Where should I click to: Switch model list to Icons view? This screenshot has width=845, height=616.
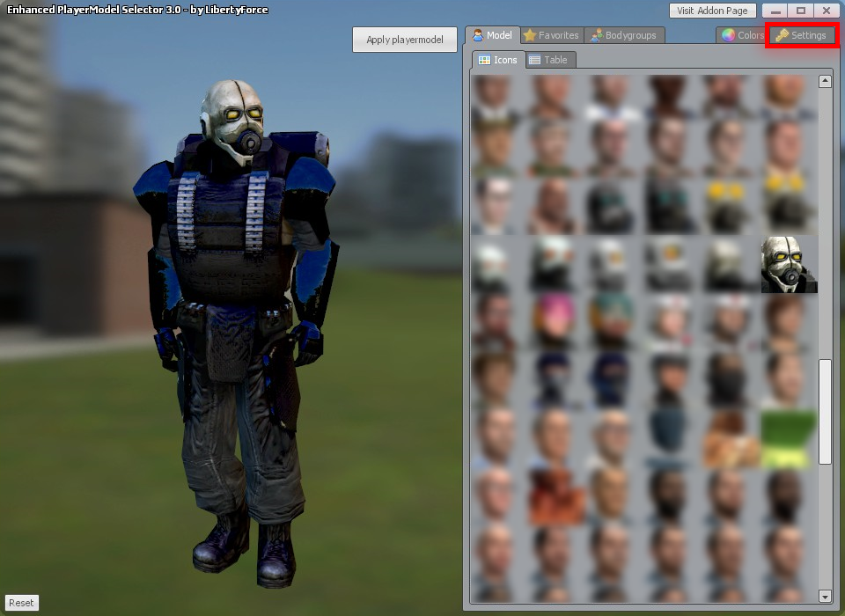tap(498, 60)
